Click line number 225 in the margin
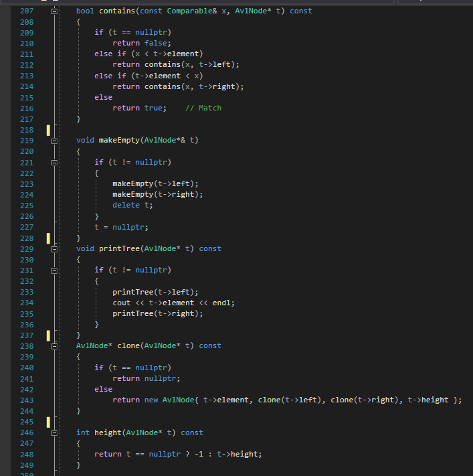 [27, 206]
